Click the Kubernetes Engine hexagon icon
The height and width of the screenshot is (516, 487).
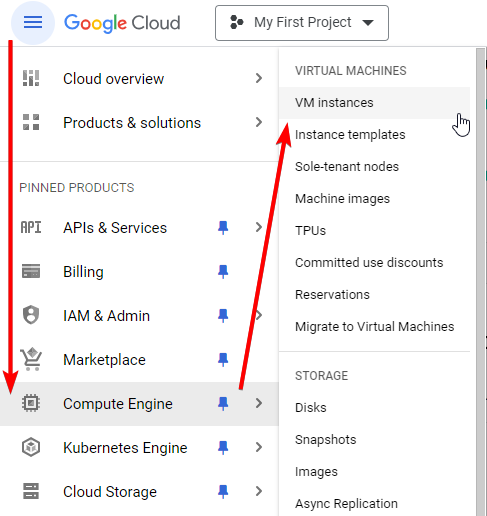click(x=31, y=447)
